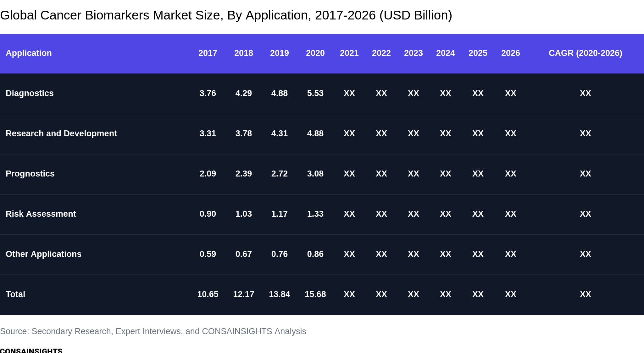Select the 2022 column header
The height and width of the screenshot is (353, 644).
click(381, 53)
